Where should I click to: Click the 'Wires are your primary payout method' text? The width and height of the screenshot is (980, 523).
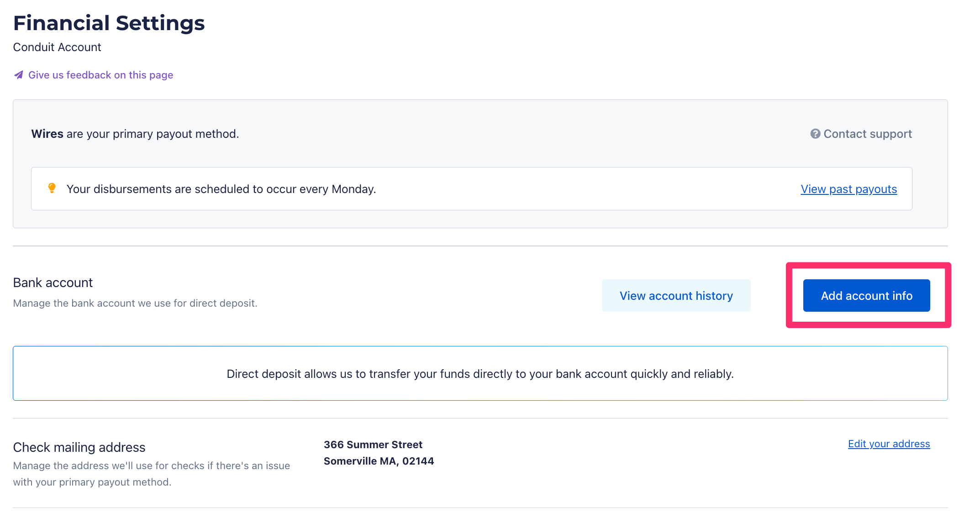[135, 134]
